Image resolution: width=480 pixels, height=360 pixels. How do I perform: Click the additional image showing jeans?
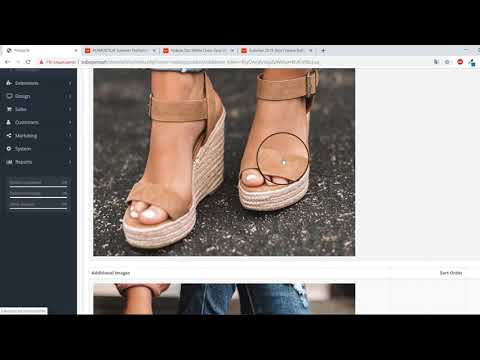224,299
